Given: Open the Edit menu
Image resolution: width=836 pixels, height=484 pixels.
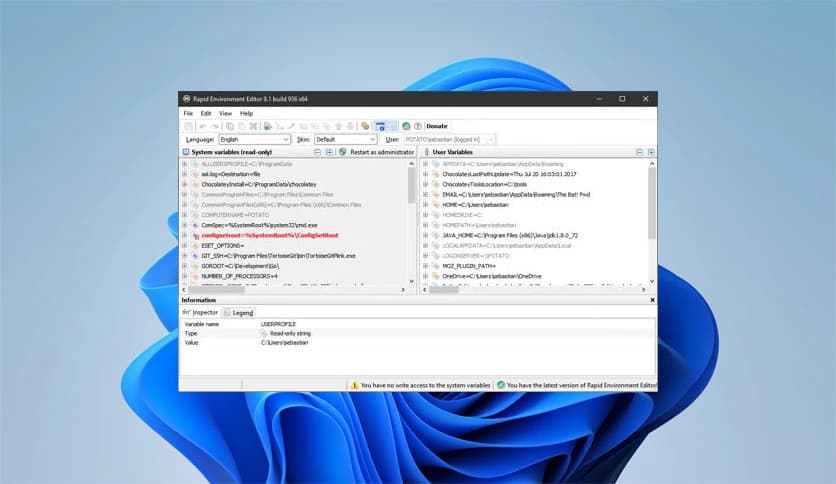Looking at the screenshot, I should tap(206, 114).
